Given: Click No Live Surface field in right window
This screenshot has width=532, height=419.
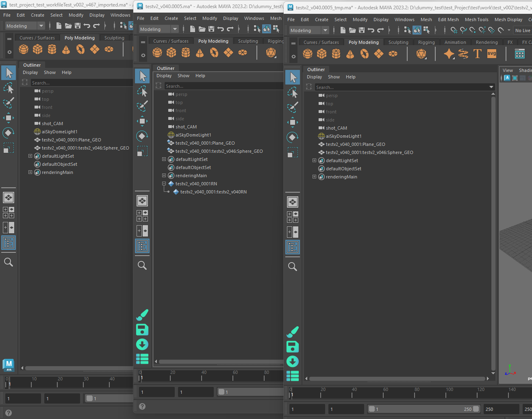Looking at the screenshot, I should tap(523, 30).
